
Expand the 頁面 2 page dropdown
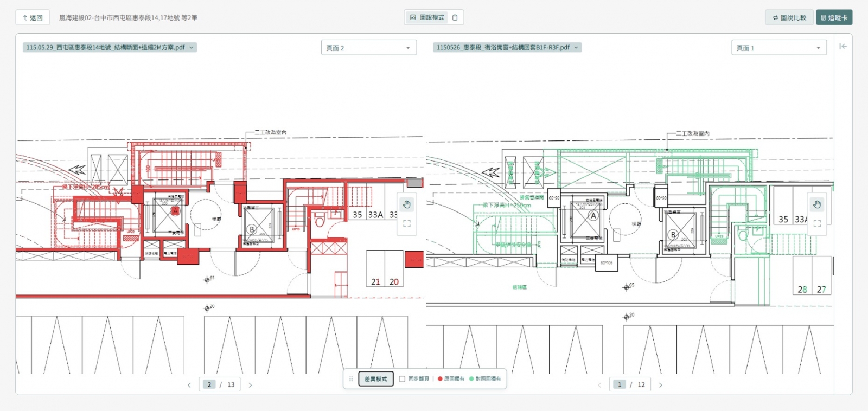pyautogui.click(x=369, y=48)
